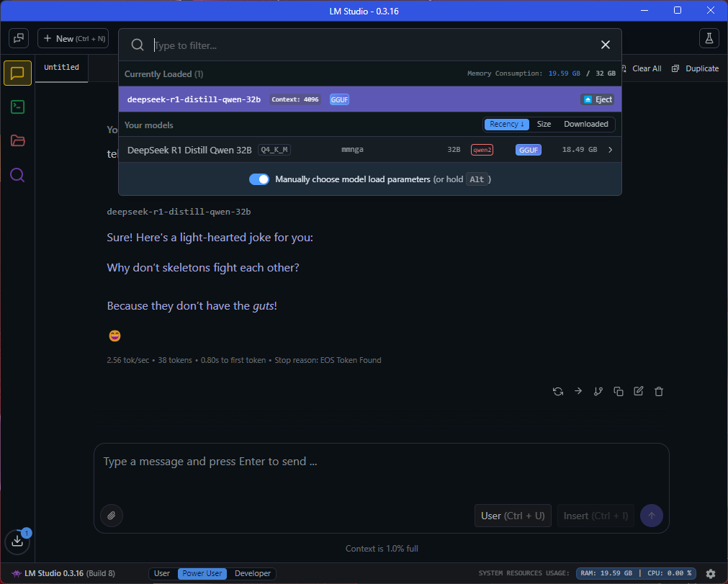Select User mode in status bar

click(x=162, y=573)
